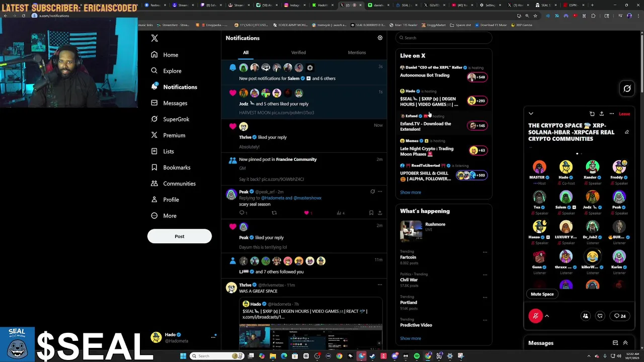Open MASTER host avatar in Space

tap(539, 166)
